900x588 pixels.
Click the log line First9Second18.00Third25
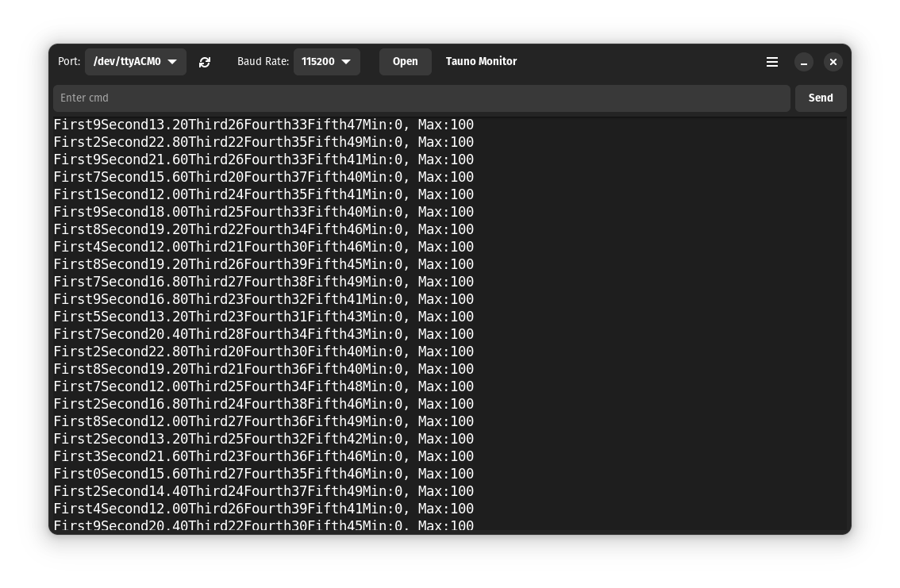[x=263, y=212]
